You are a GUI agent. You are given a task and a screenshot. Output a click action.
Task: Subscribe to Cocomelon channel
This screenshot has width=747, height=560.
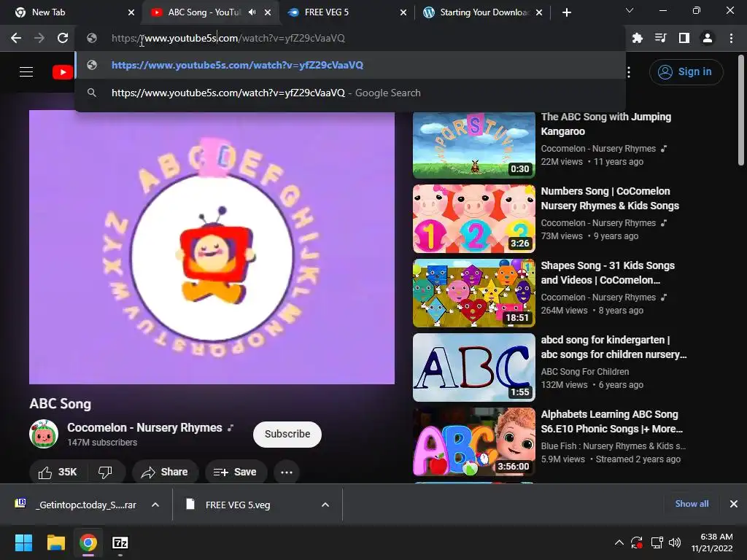287,434
